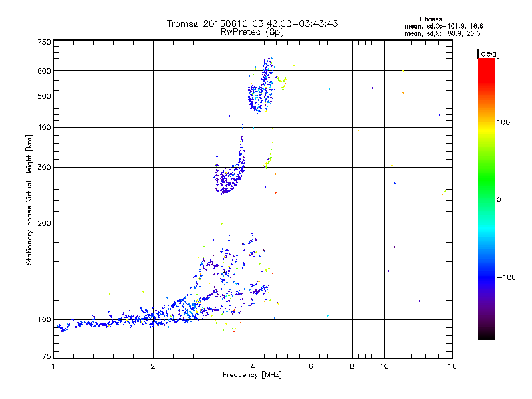Click the title "Tromsø 20130610 03:42:00-03:43:43"
This screenshot has width=532, height=399.
(252, 23)
